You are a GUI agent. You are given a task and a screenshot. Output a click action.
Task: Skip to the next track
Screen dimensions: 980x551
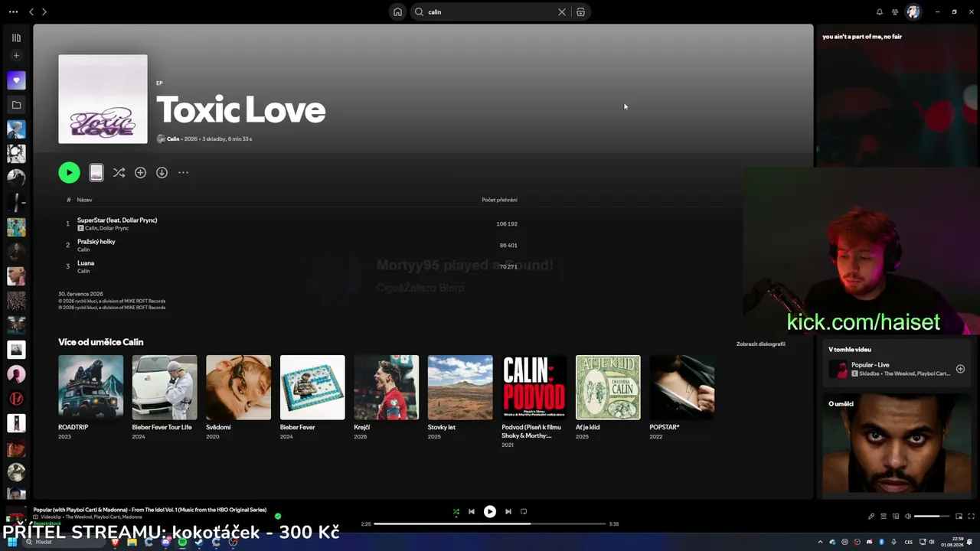(x=508, y=512)
